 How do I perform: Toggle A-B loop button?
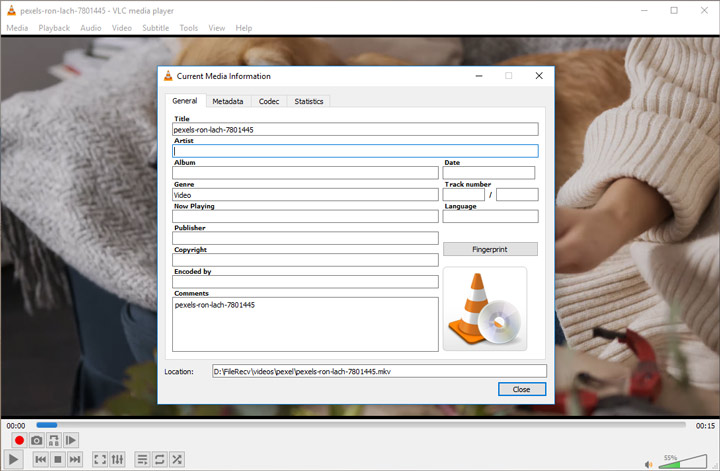54,440
